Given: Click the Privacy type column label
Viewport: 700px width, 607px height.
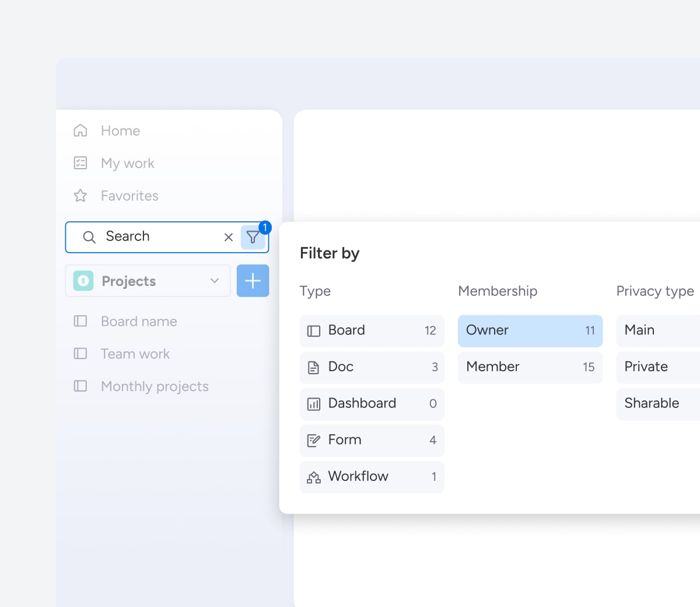Looking at the screenshot, I should click(x=655, y=291).
